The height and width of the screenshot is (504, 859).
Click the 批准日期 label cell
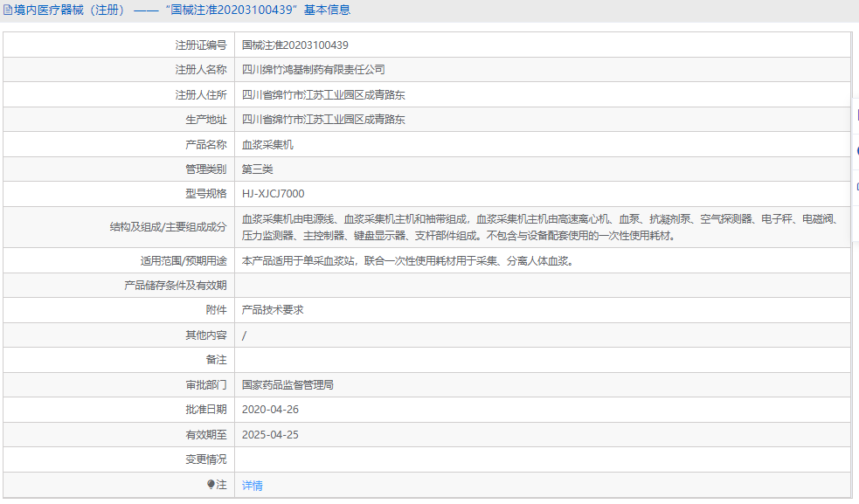119,410
